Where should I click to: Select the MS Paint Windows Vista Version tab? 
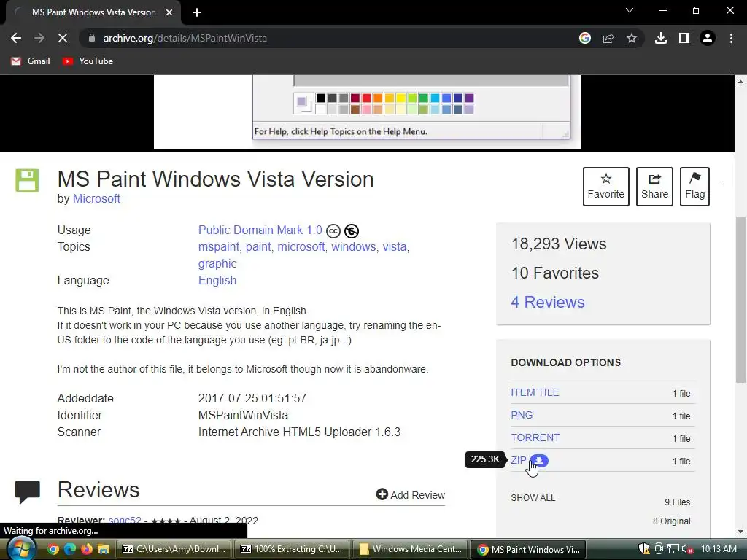(x=93, y=12)
